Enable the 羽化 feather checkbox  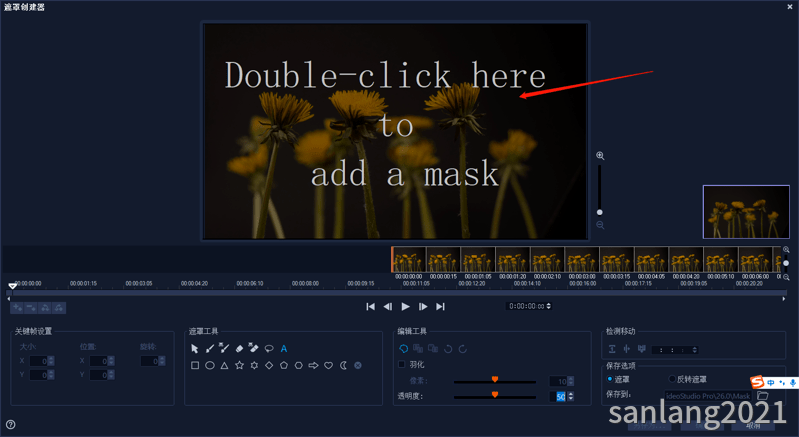pyautogui.click(x=402, y=364)
